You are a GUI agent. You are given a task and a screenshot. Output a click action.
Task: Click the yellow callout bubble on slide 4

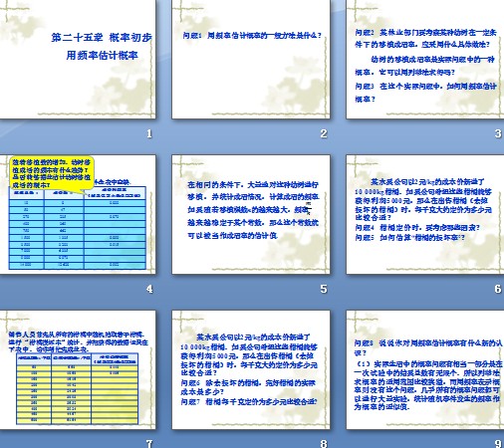pyautogui.click(x=52, y=173)
